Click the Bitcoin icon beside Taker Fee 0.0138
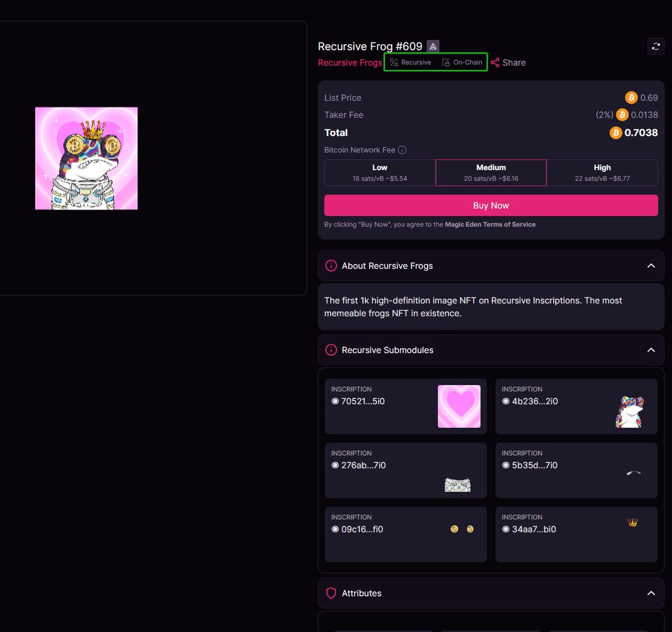Screen dimensions: 672x632 622,115
